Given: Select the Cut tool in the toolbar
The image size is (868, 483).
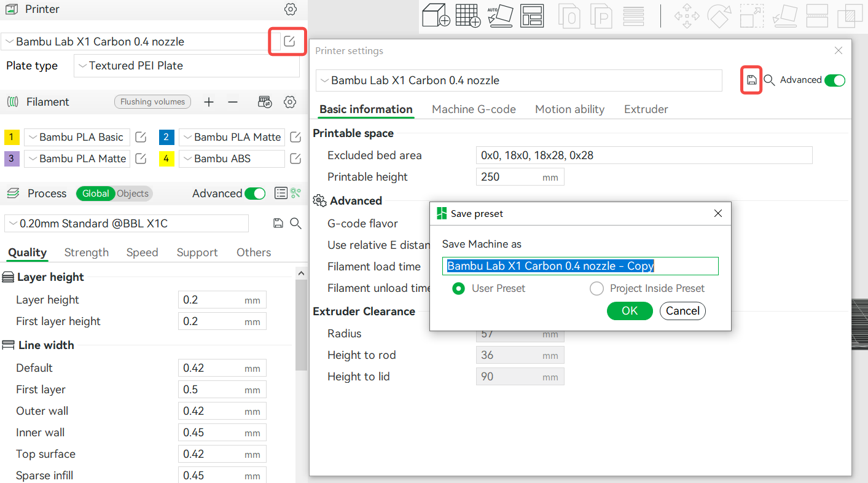Looking at the screenshot, I should pos(818,17).
